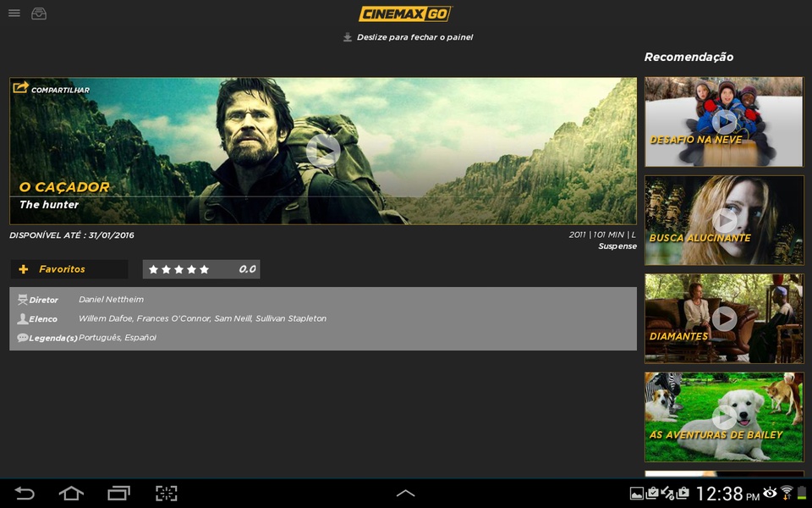Play O Caçador movie
The image size is (812, 508).
tap(322, 151)
